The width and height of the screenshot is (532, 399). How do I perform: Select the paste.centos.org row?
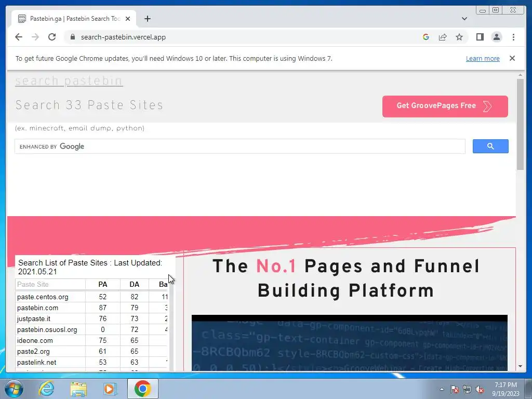pyautogui.click(x=91, y=297)
